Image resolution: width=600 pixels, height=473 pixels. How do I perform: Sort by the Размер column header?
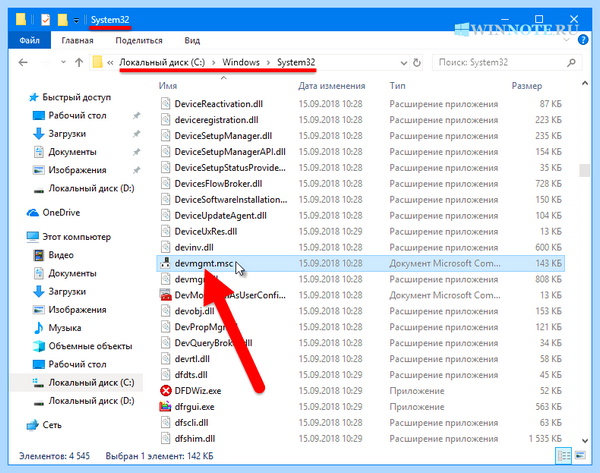[527, 86]
